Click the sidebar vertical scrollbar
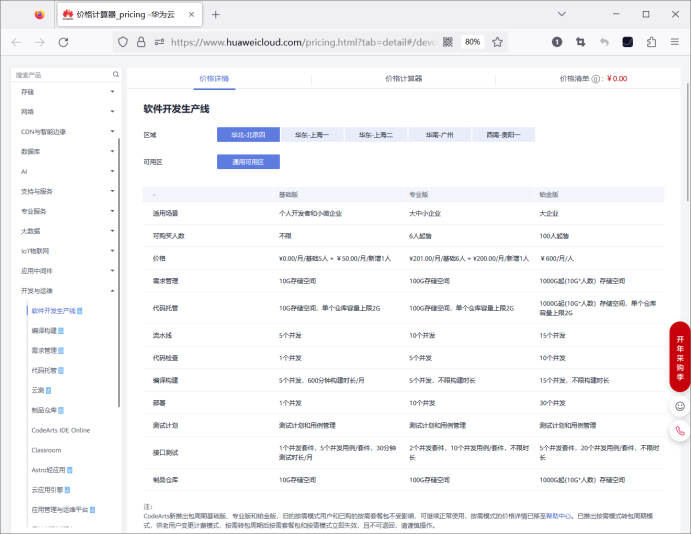The width and height of the screenshot is (691, 534). pos(119,272)
